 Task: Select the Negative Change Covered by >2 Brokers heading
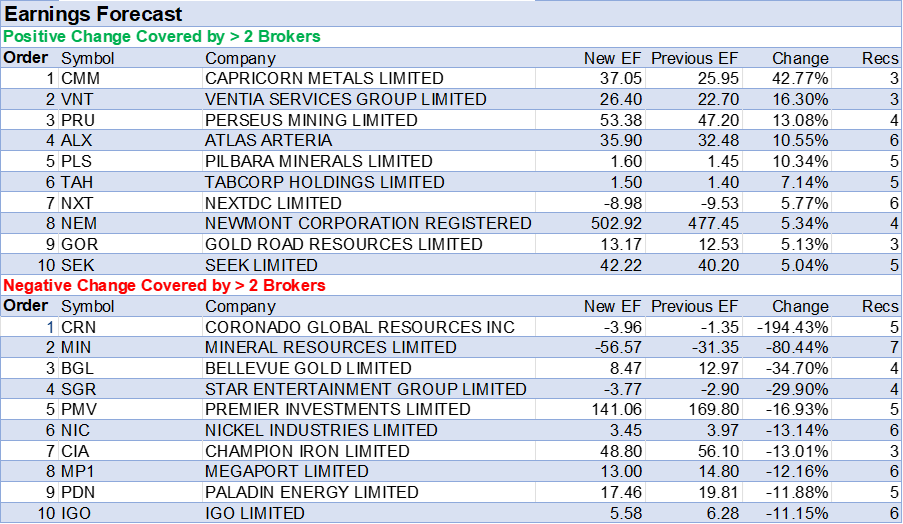tap(165, 286)
